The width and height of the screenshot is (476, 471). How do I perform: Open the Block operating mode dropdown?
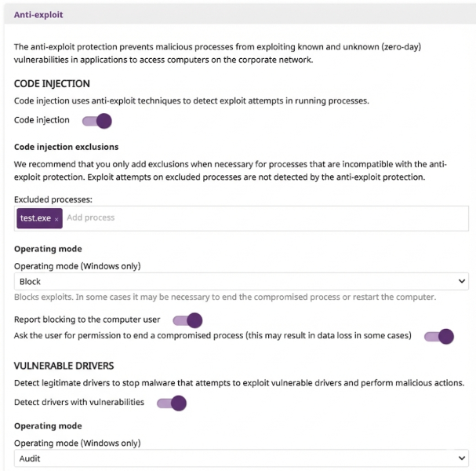click(235, 282)
